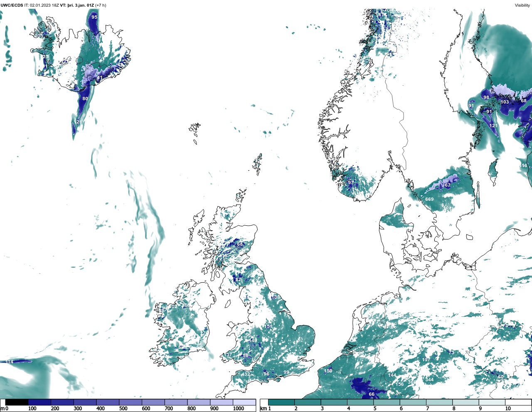Click the "1000" legend tick label
This screenshot has width=532, height=412.
coord(239,409)
